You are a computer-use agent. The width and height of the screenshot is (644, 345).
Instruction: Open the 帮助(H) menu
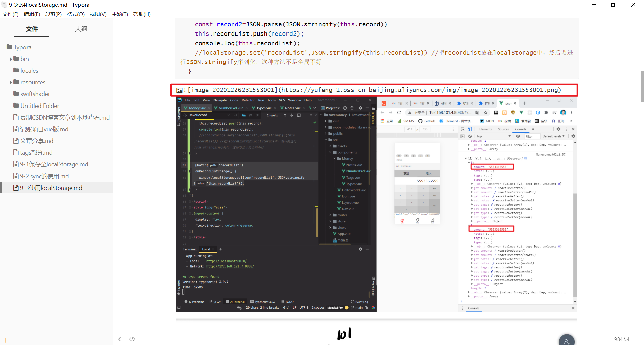142,14
